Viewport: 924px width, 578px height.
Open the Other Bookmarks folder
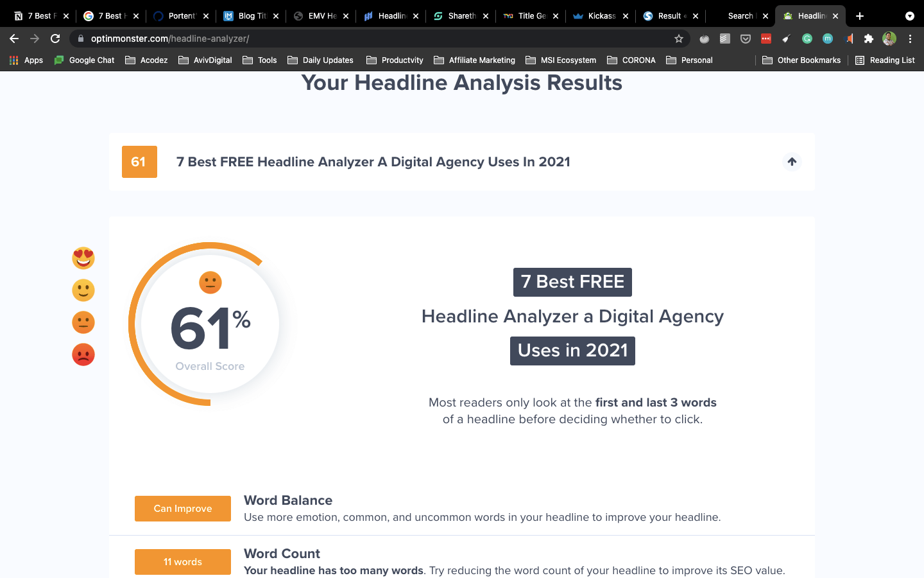pyautogui.click(x=801, y=60)
